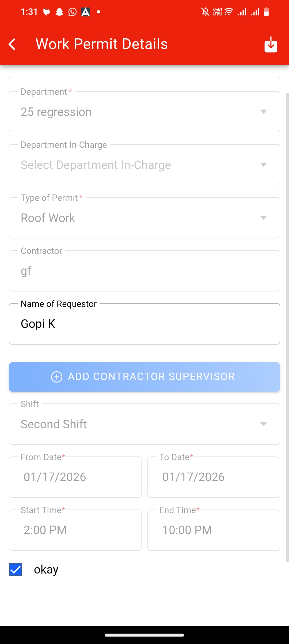Tap the plus circle icon on supervisor button

57,377
